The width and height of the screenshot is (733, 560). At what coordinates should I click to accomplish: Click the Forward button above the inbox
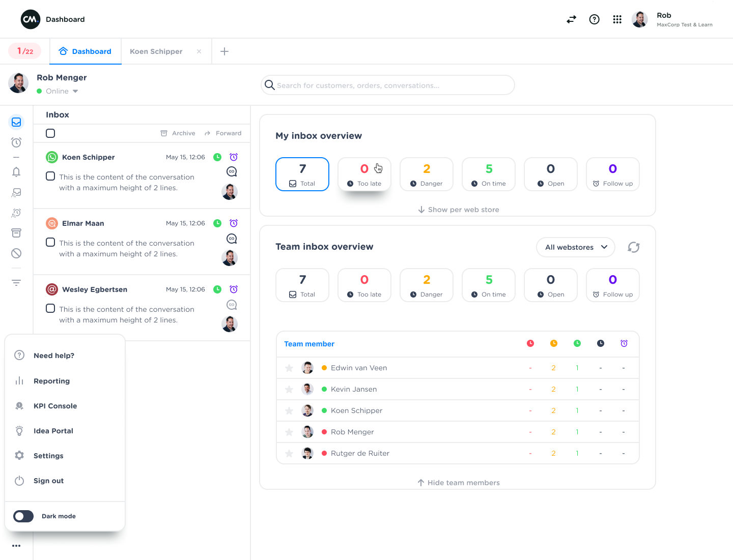pyautogui.click(x=228, y=133)
